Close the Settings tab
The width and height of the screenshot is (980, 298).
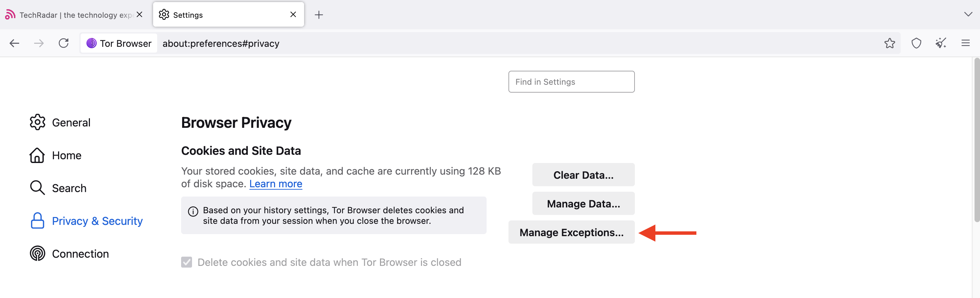293,14
